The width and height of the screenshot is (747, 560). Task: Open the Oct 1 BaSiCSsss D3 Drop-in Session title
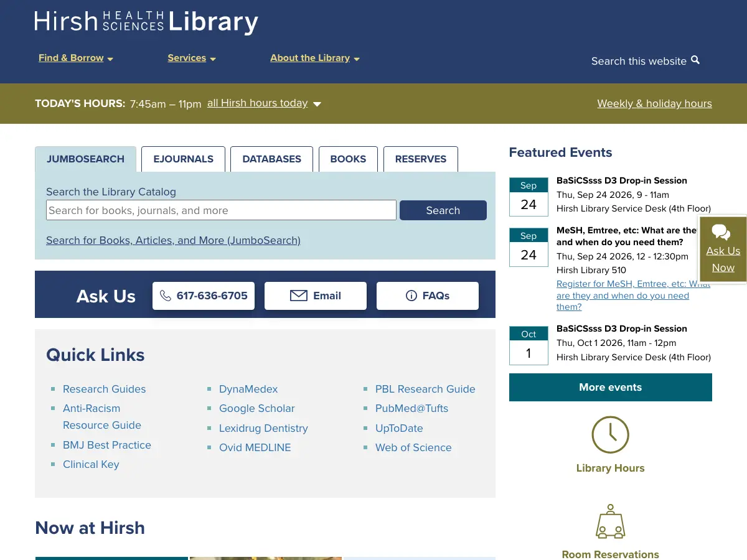pos(622,329)
